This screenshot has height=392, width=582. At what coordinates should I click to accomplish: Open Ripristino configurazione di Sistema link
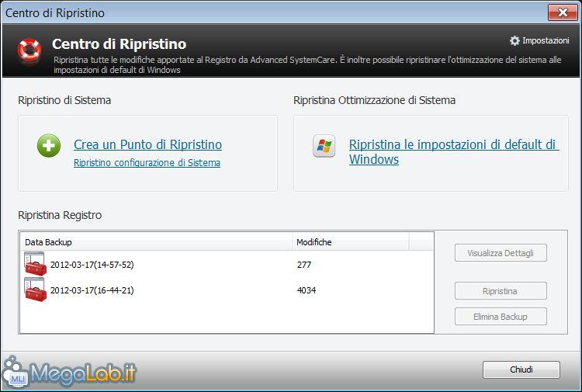[x=147, y=163]
